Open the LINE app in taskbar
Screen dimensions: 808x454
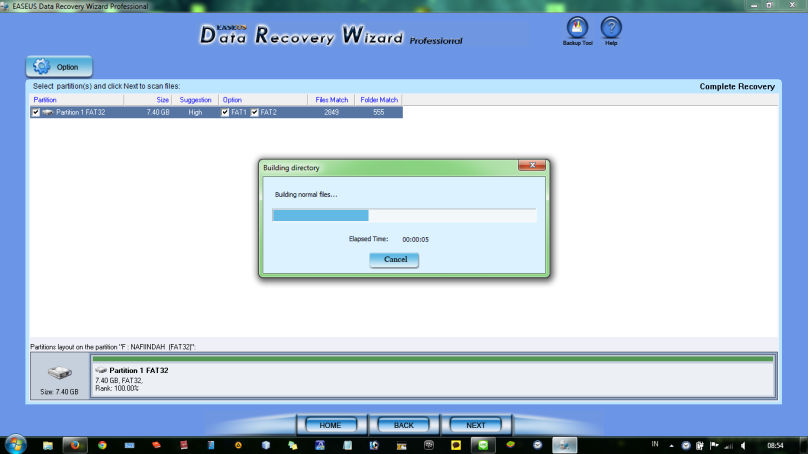click(483, 445)
